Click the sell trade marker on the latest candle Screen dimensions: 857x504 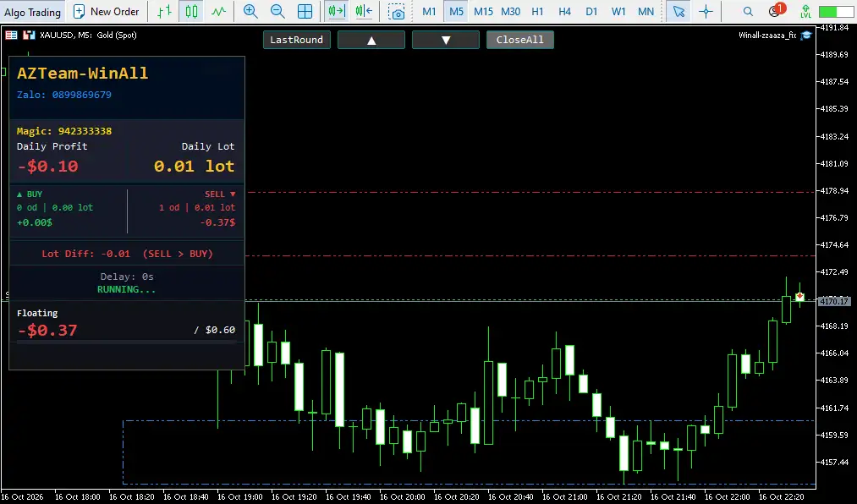click(x=799, y=297)
